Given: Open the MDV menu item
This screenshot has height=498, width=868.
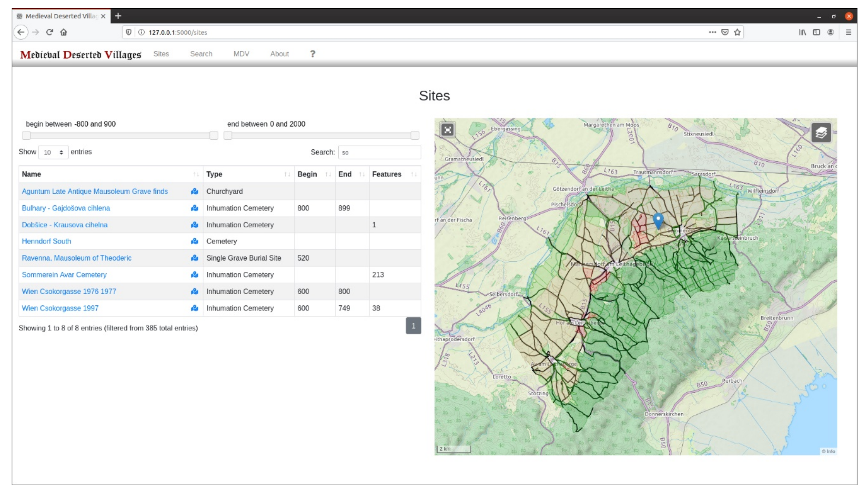Looking at the screenshot, I should [x=241, y=54].
